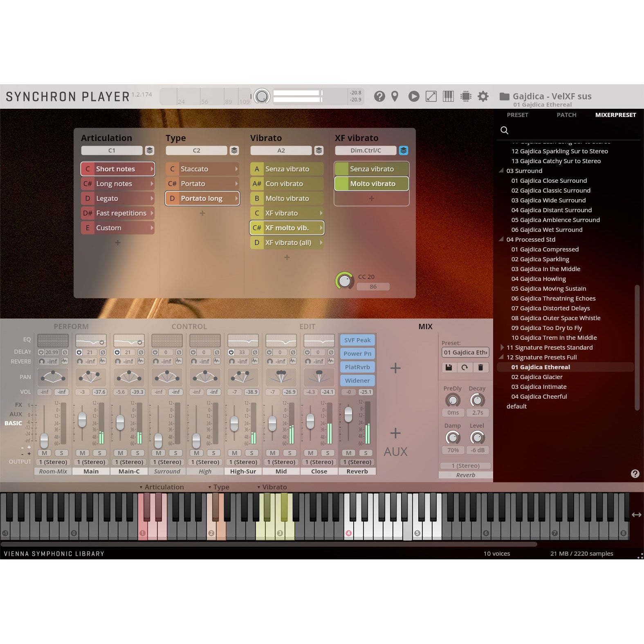Click the resize window icon in toolbar
This screenshot has width=644, height=644.
[x=431, y=96]
